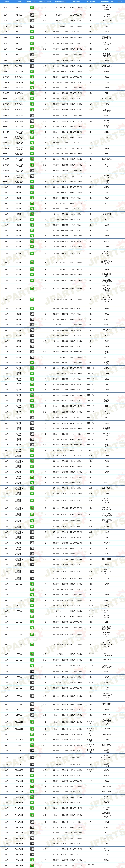Click the PB fuel badge in GOLF CGGA row
The image size is (125, 868).
(32, 241)
